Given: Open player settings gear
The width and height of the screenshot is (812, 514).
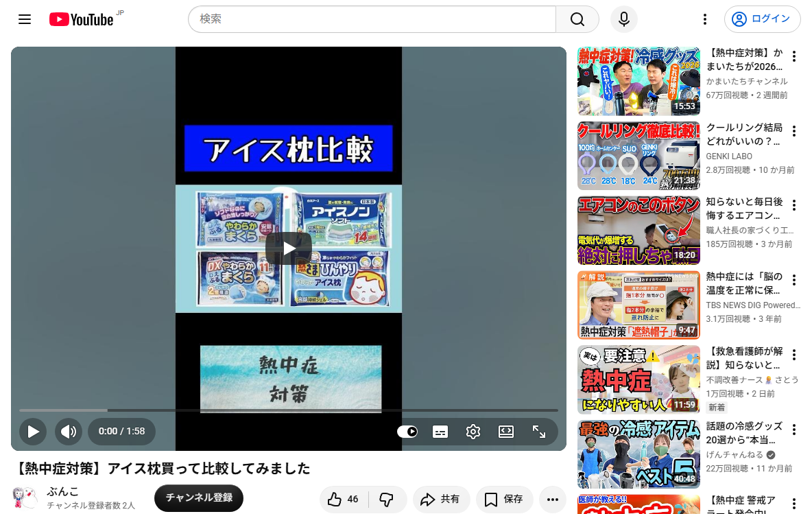Looking at the screenshot, I should pos(473,432).
